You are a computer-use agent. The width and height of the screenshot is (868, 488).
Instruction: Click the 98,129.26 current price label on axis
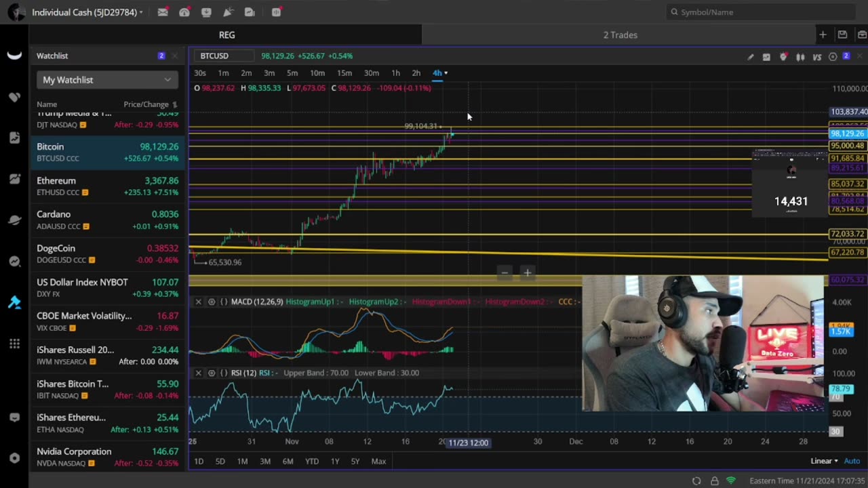point(848,134)
